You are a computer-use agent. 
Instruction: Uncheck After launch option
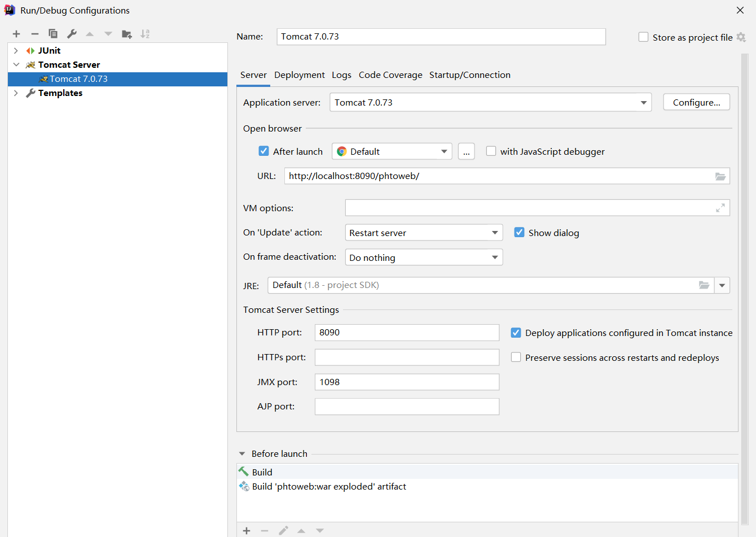(263, 151)
